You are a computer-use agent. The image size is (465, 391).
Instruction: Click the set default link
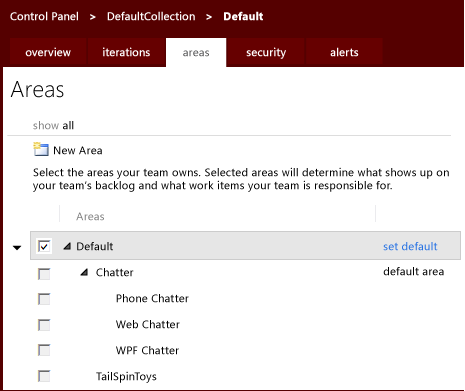coord(410,246)
